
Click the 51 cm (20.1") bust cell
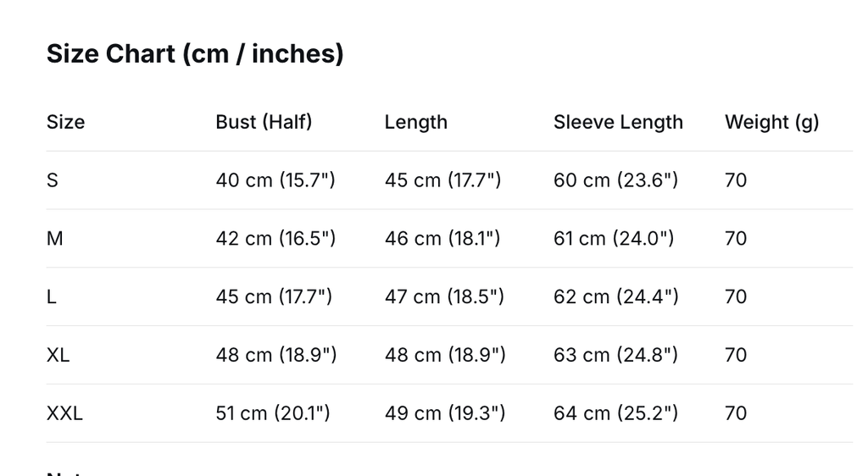[273, 413]
